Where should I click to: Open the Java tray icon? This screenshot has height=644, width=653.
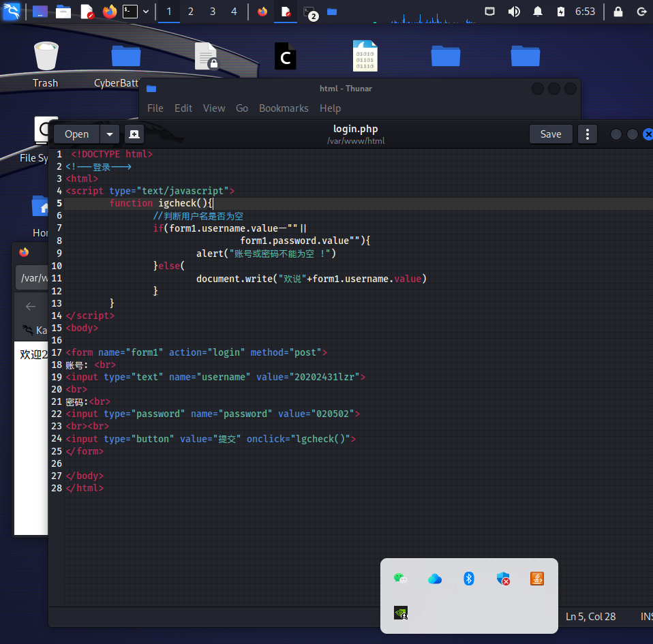coord(537,578)
